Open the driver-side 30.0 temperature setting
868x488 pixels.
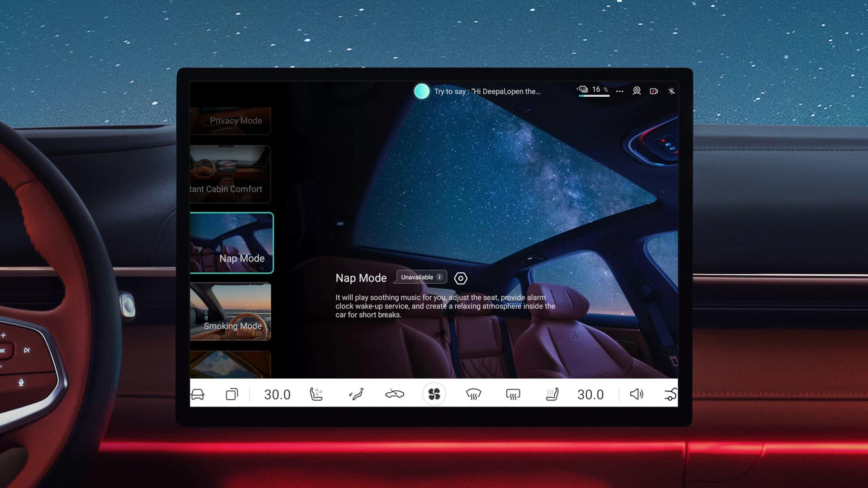[x=277, y=394]
